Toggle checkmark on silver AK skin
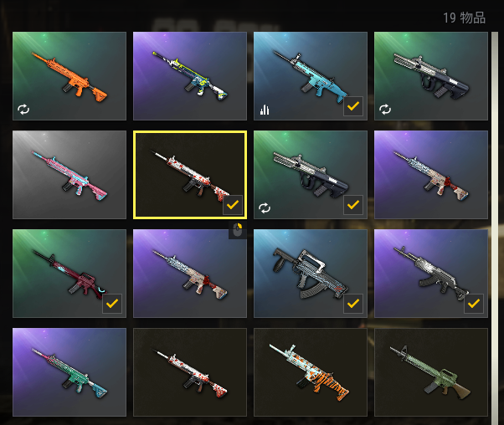This screenshot has height=425, width=504. [x=474, y=303]
